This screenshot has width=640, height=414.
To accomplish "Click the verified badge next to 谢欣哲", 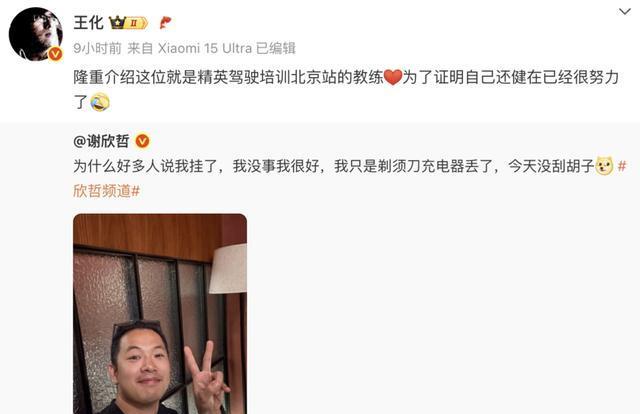I will coord(142,141).
